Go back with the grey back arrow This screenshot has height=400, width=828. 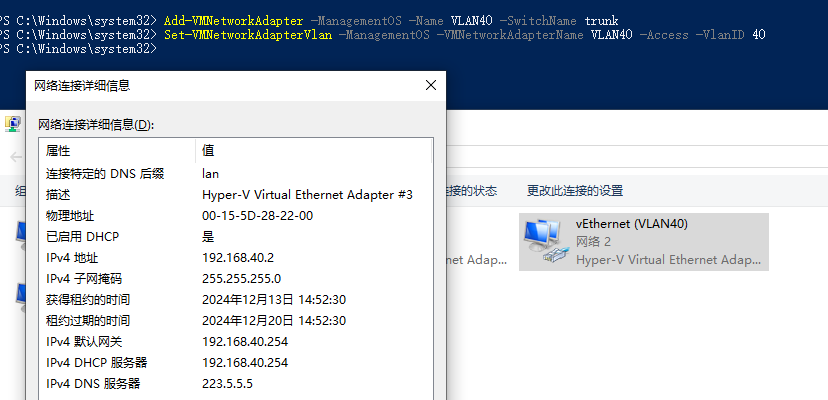click(x=16, y=157)
